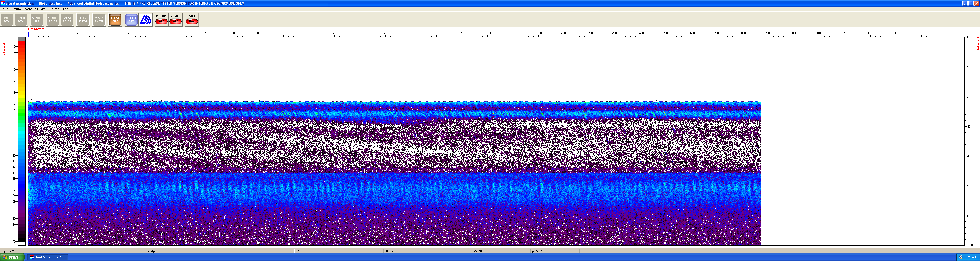The width and height of the screenshot is (980, 261).
Task: Click the Range (m) axis label
Action: (978, 44)
